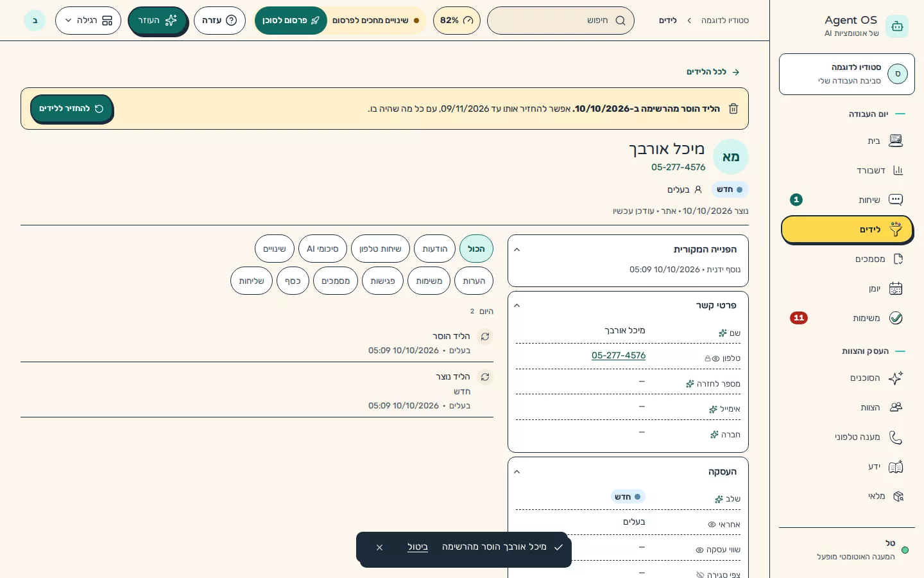Toggle the eye icon next to אחראי
The height and width of the screenshot is (578, 924).
(x=712, y=525)
